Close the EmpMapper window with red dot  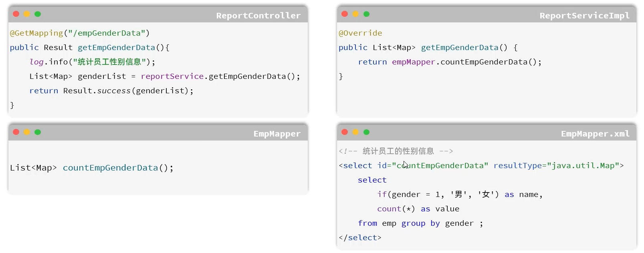click(16, 132)
